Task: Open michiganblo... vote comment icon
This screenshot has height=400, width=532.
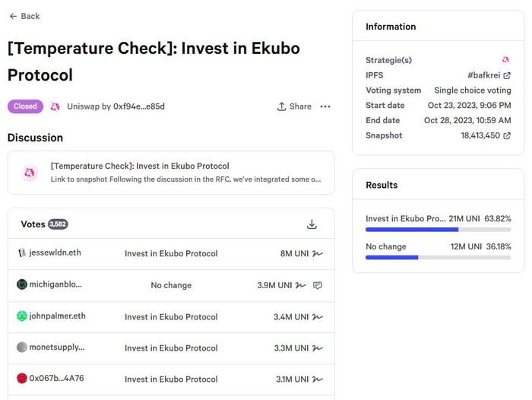Action: pos(318,285)
